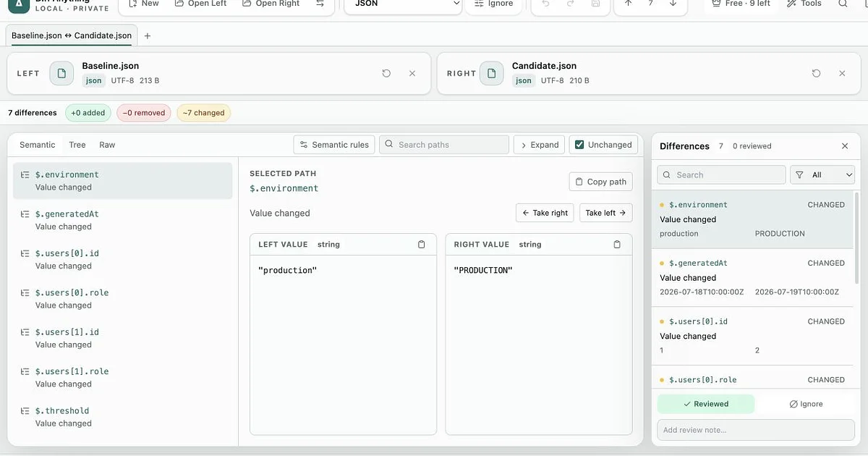Open the Semantic rules button
Screen dimensions: 868x456
click(334, 145)
